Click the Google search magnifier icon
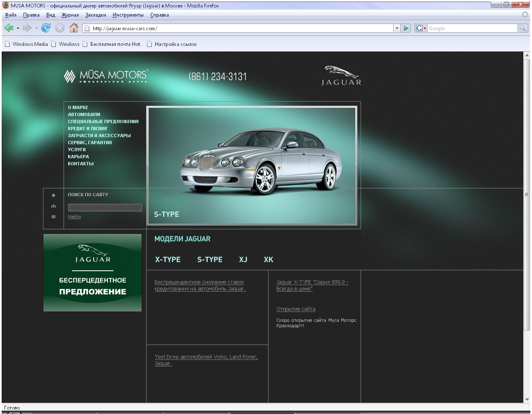The image size is (532, 414). [x=522, y=28]
